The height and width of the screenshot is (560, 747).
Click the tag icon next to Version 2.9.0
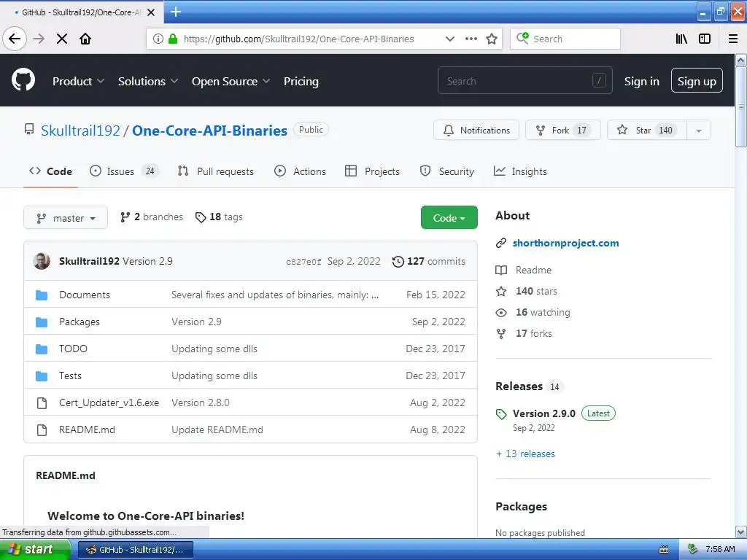tap(501, 414)
